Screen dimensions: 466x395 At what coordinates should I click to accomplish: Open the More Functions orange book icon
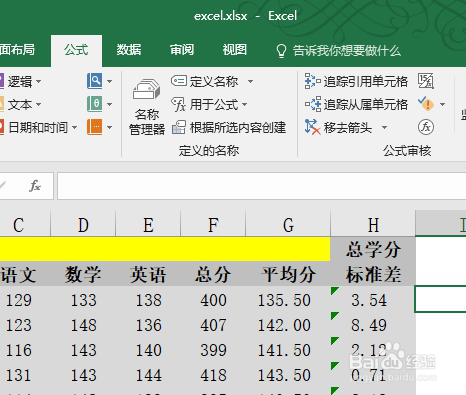point(95,127)
